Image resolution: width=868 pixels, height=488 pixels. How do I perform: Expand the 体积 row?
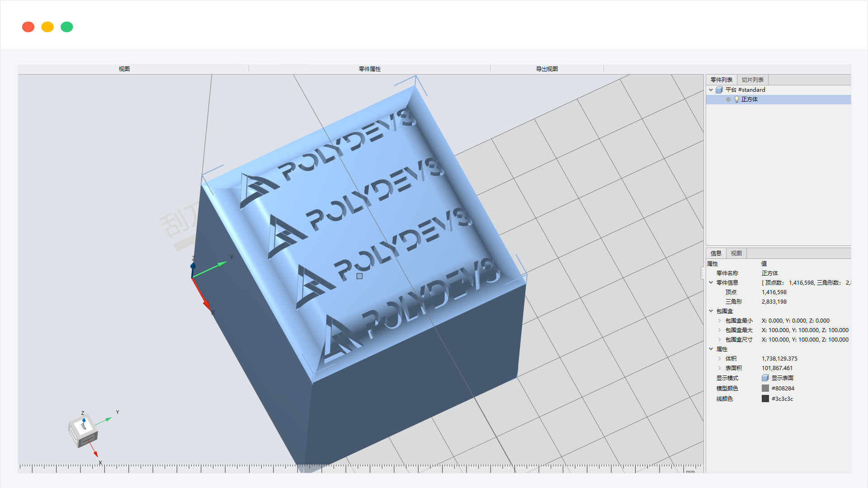coord(720,359)
